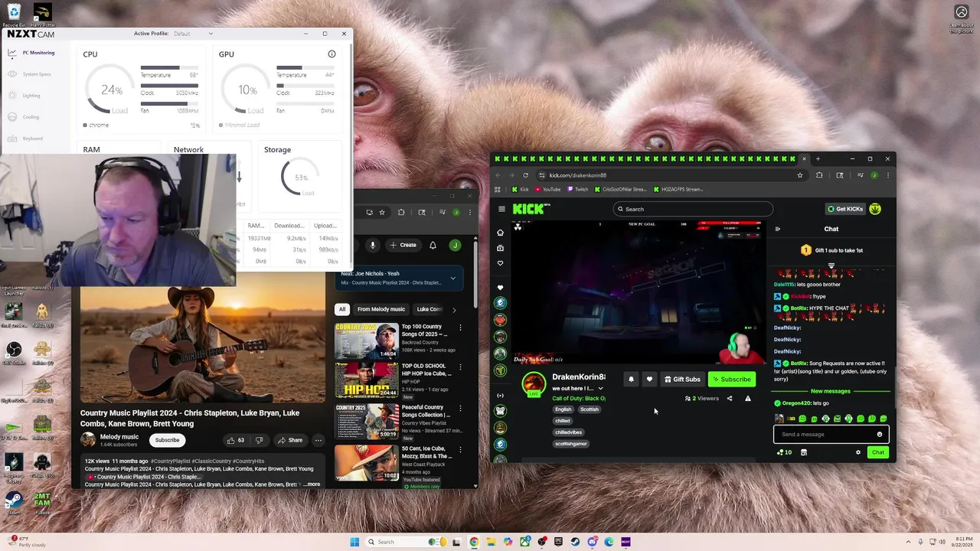Click Call of Duty: Black Ops category link
The height and width of the screenshot is (551, 980).
coord(579,399)
